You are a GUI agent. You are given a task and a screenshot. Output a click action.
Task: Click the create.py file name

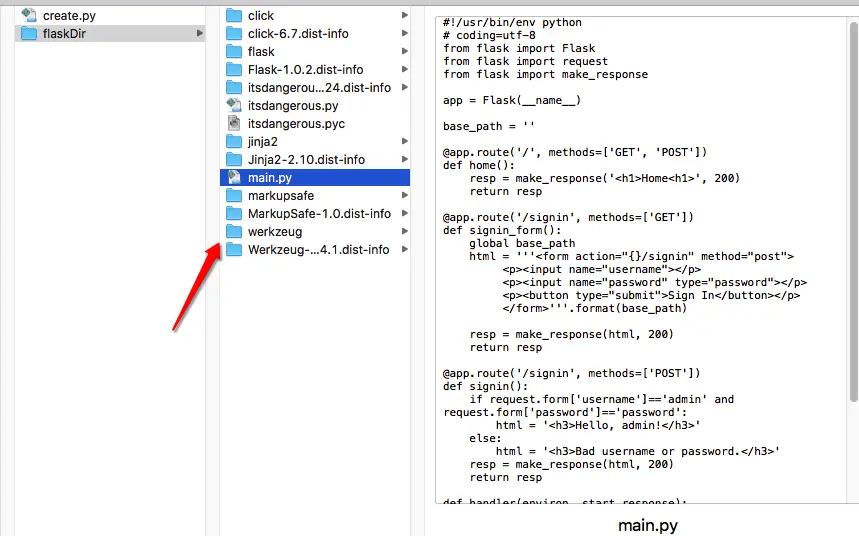[69, 16]
